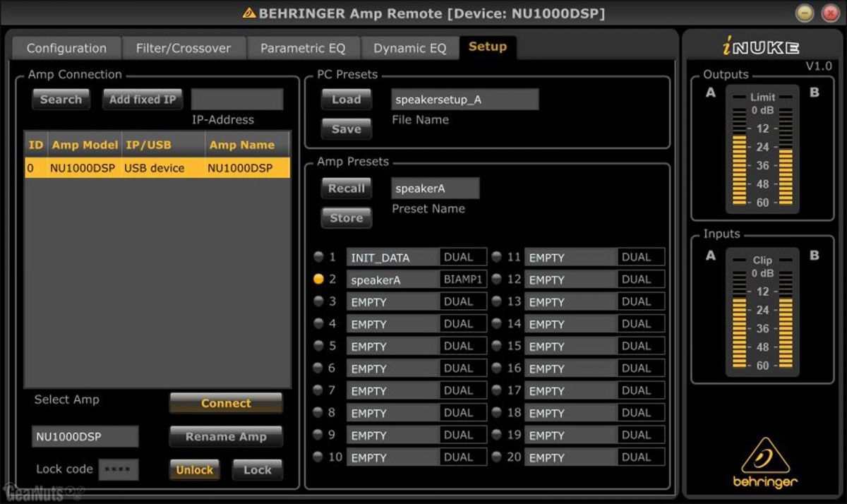Focus the Lock code field
The height and width of the screenshot is (504, 847).
coord(119,470)
